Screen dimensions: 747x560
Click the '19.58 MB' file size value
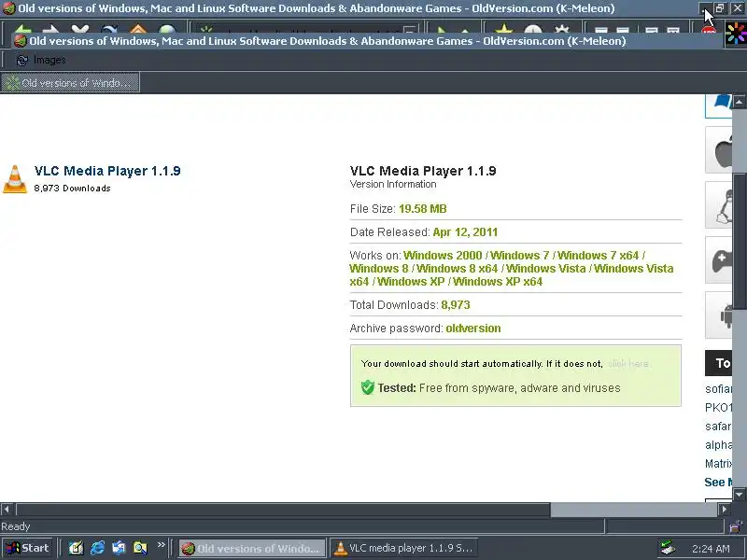[423, 208]
